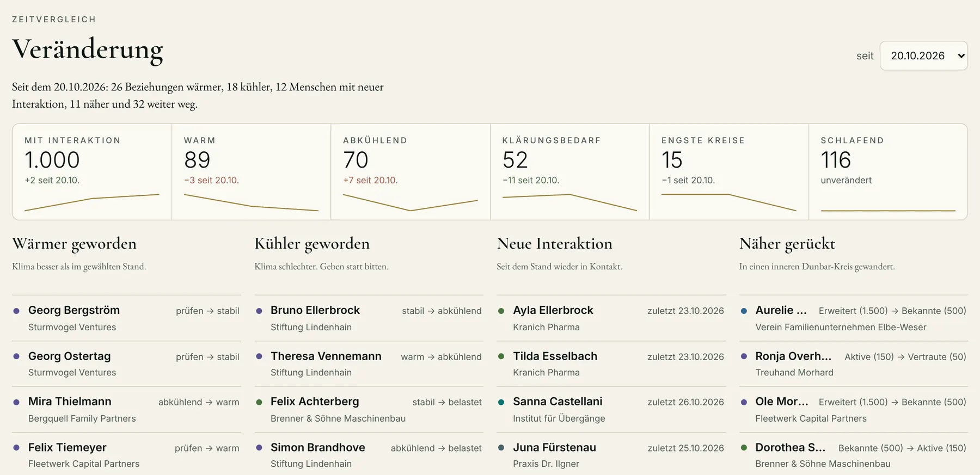Click the 'Dorothea S...' contact name
Viewport: 980px width, 475px height.
[791, 447]
